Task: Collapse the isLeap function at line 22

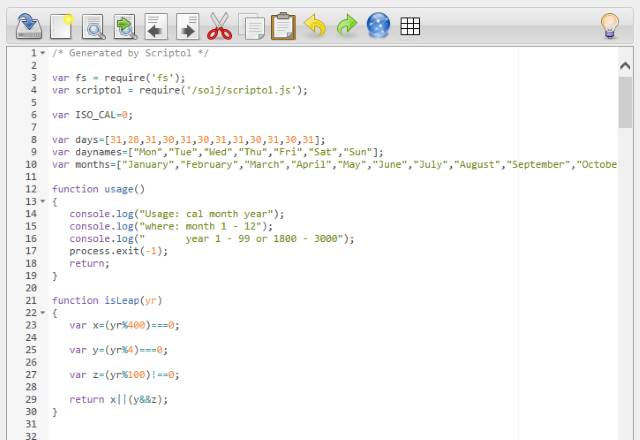Action: (x=42, y=313)
